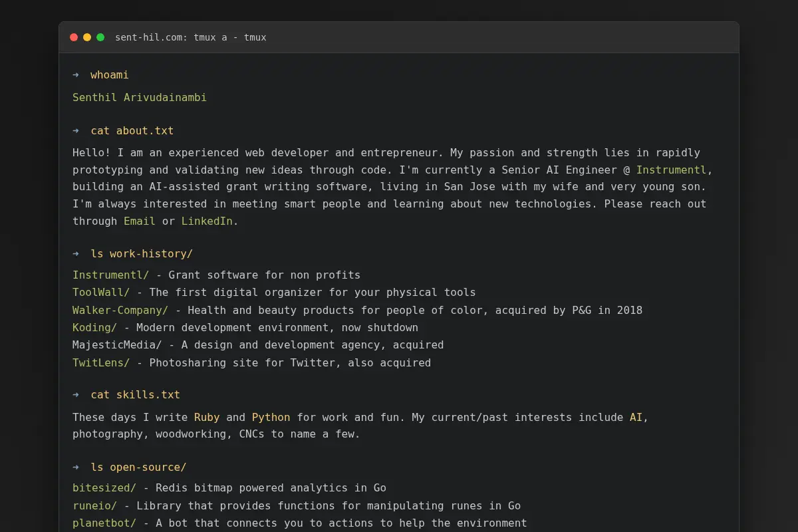Click 'A design and development agency, acquired' text
Viewport: 798px width, 532px height.
pos(313,344)
